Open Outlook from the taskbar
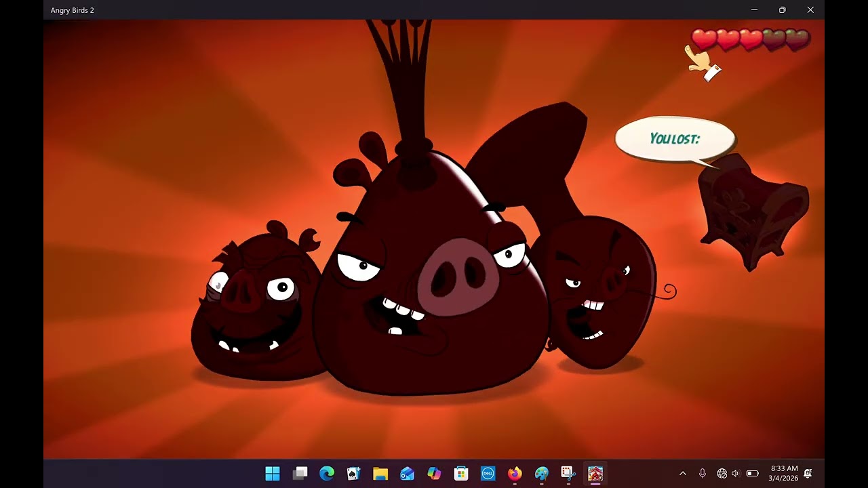868x488 pixels. pyautogui.click(x=407, y=473)
